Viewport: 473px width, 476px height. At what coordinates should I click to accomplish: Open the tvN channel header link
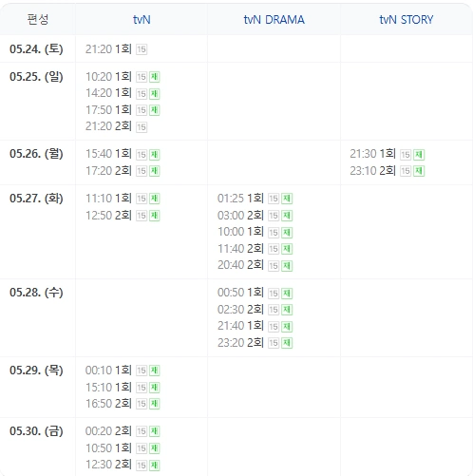point(142,20)
